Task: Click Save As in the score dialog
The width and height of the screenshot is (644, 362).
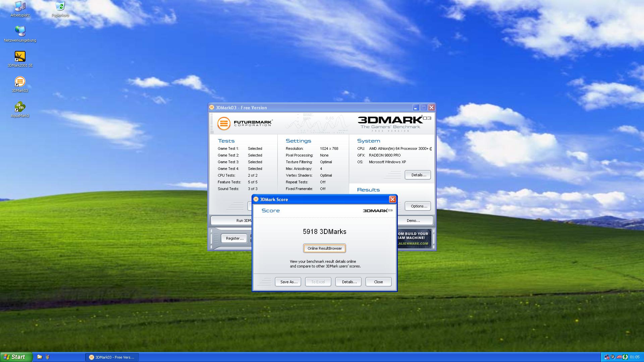Action: (x=288, y=282)
